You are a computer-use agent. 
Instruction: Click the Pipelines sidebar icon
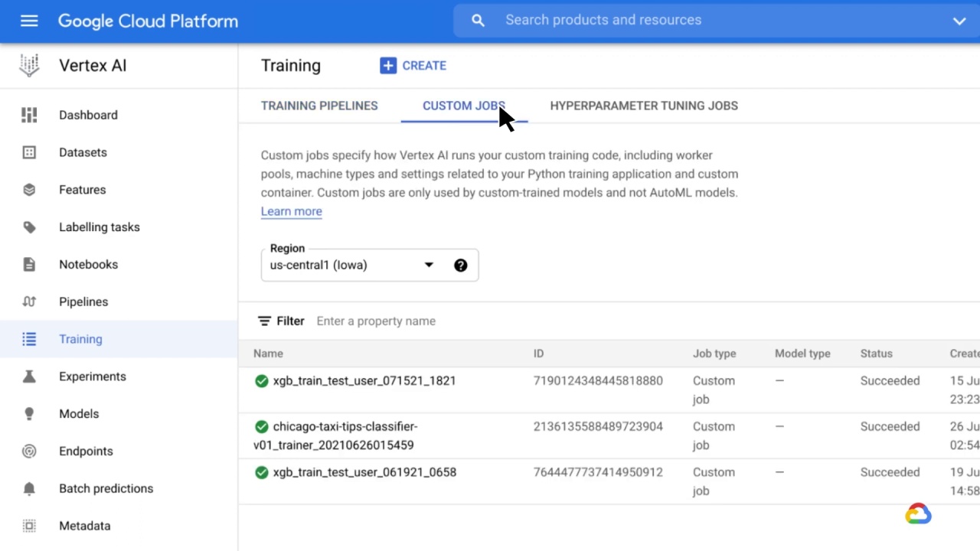29,302
